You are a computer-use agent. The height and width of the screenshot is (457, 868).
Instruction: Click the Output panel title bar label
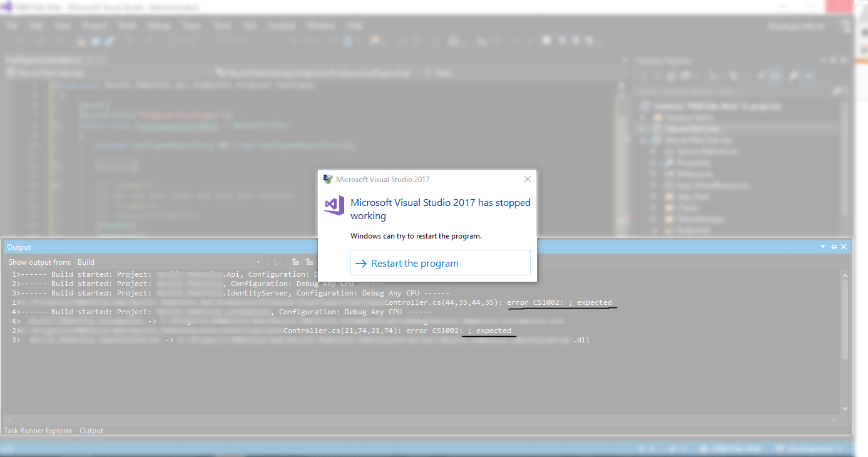tap(19, 247)
